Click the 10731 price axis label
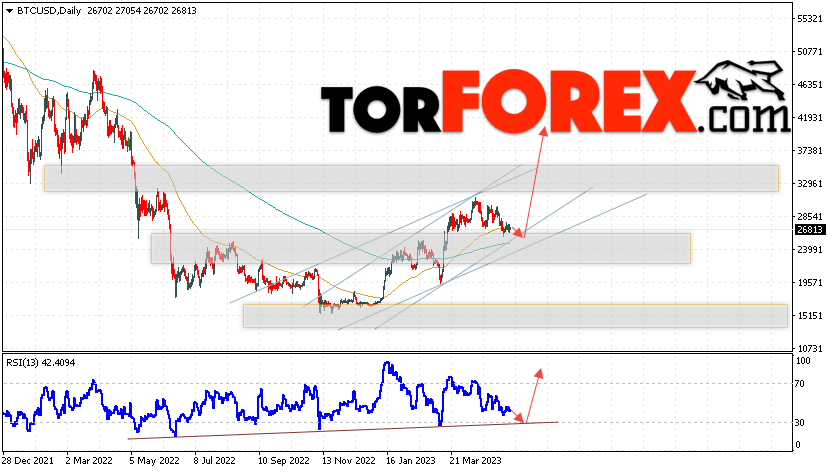Viewport: 833px width, 472px height. [810, 349]
